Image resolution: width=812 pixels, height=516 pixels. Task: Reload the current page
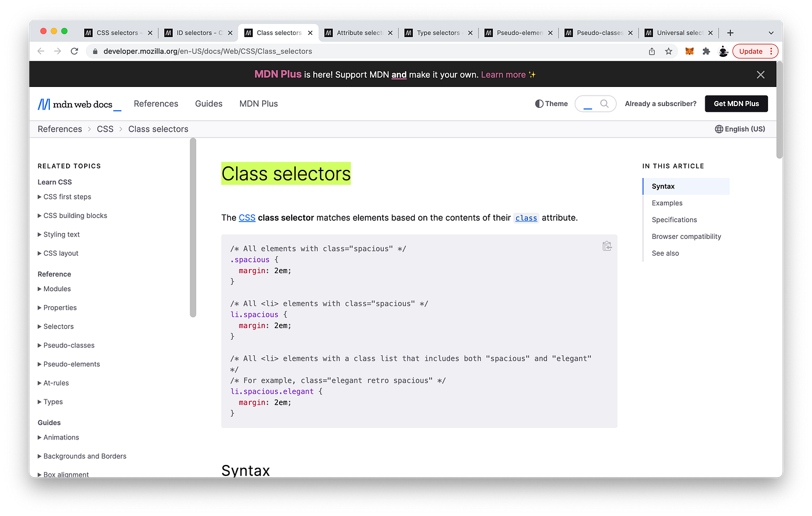pos(74,51)
